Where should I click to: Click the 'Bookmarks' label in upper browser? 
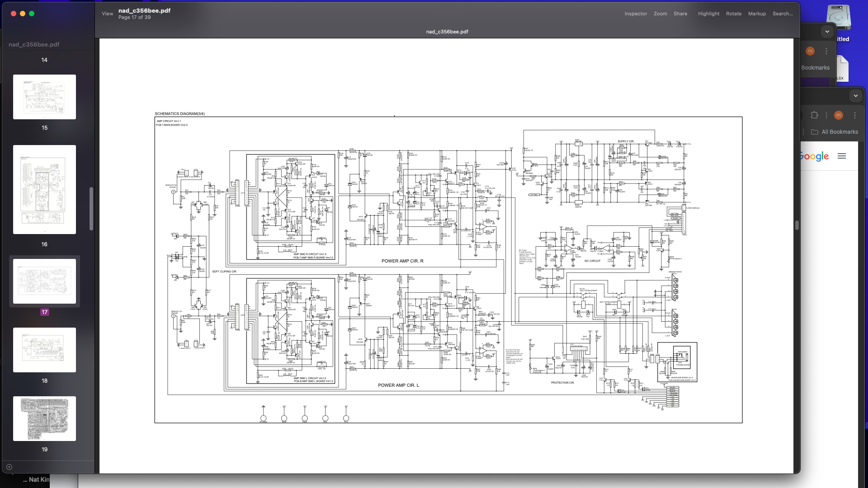click(x=815, y=68)
